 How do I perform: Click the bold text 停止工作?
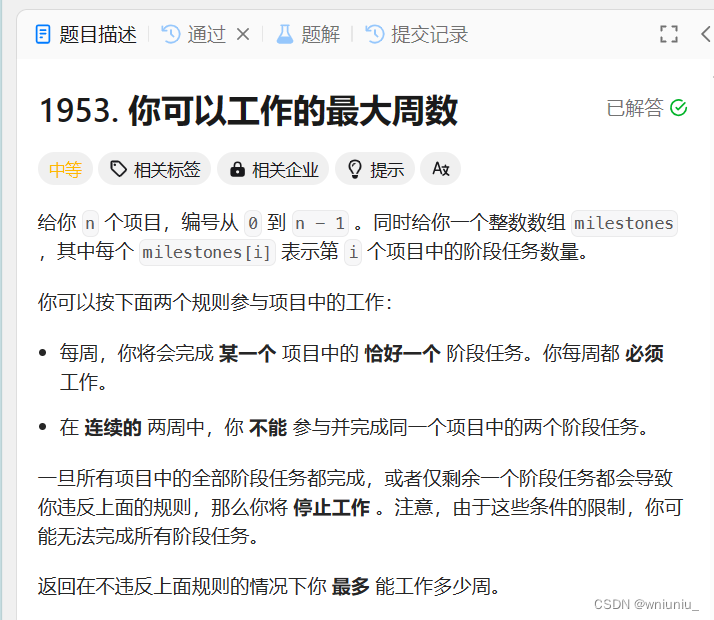(x=332, y=508)
